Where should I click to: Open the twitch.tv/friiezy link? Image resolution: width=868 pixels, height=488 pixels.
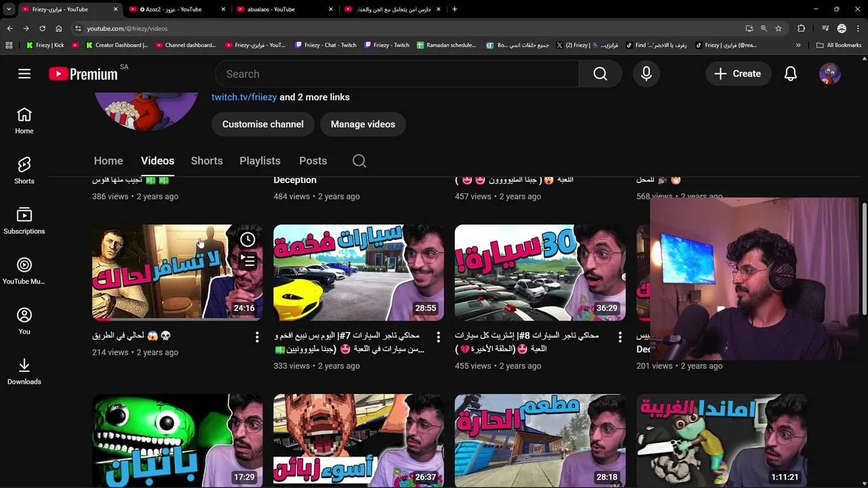click(x=244, y=97)
